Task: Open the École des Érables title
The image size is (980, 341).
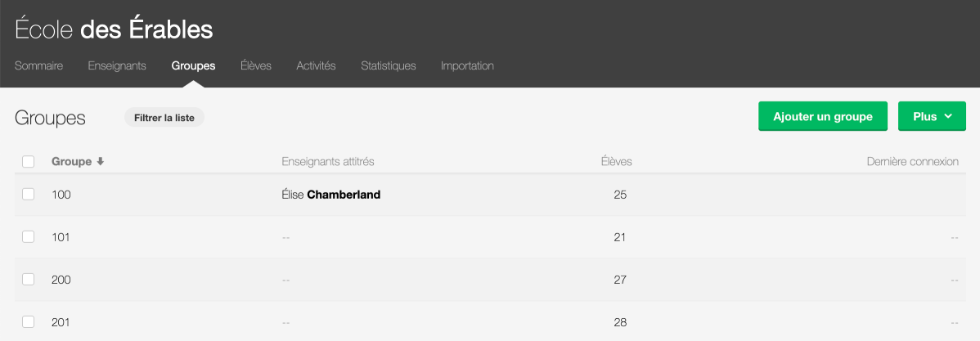Action: click(114, 29)
